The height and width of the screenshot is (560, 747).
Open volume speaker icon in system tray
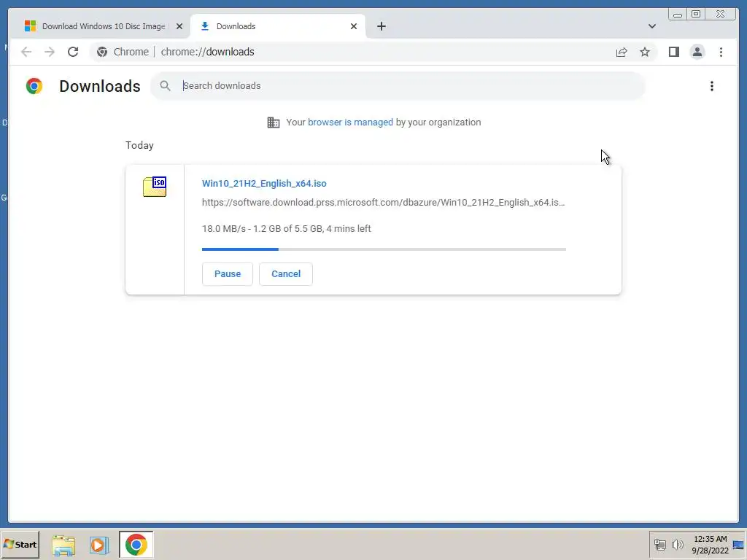[677, 544]
